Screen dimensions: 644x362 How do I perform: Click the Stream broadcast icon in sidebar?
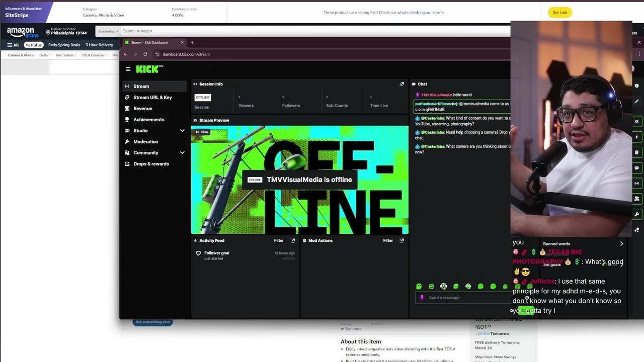pyautogui.click(x=127, y=86)
